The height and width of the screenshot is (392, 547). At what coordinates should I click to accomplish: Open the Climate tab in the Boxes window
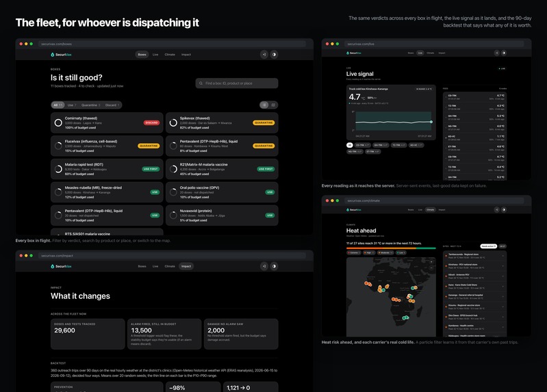(x=170, y=55)
